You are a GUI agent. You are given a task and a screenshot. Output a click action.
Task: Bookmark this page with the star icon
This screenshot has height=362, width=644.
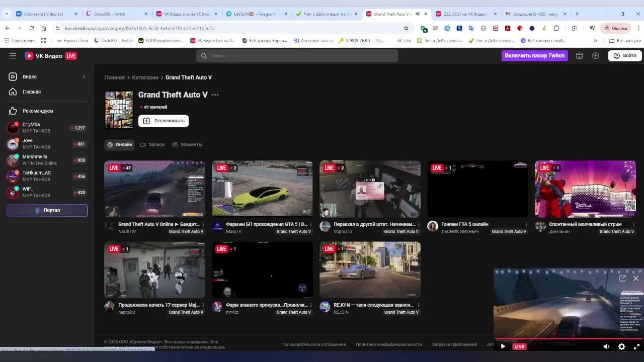point(406,28)
